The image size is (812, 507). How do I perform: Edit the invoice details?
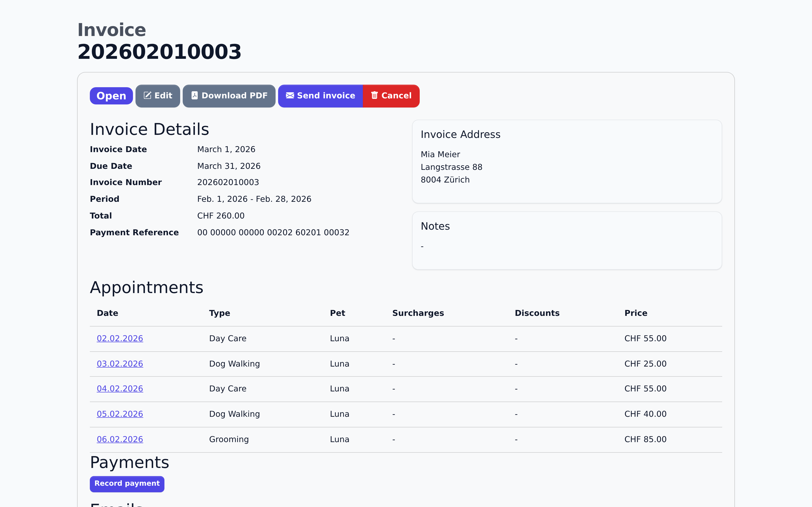[157, 96]
